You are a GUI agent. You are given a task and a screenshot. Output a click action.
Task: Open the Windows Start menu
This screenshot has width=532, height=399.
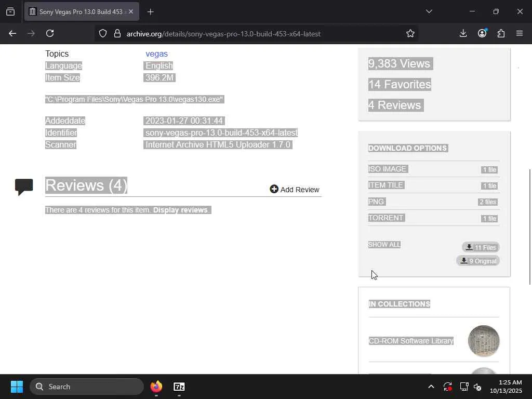17,387
